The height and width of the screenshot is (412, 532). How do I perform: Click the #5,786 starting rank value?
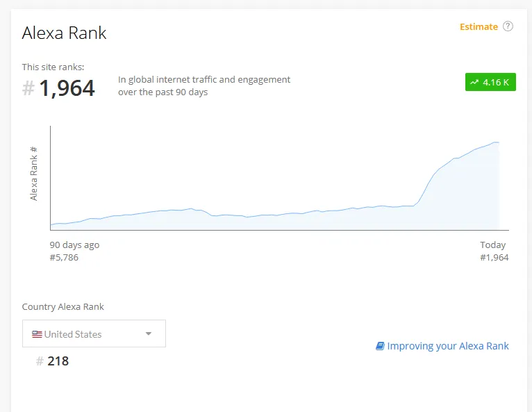coord(64,258)
